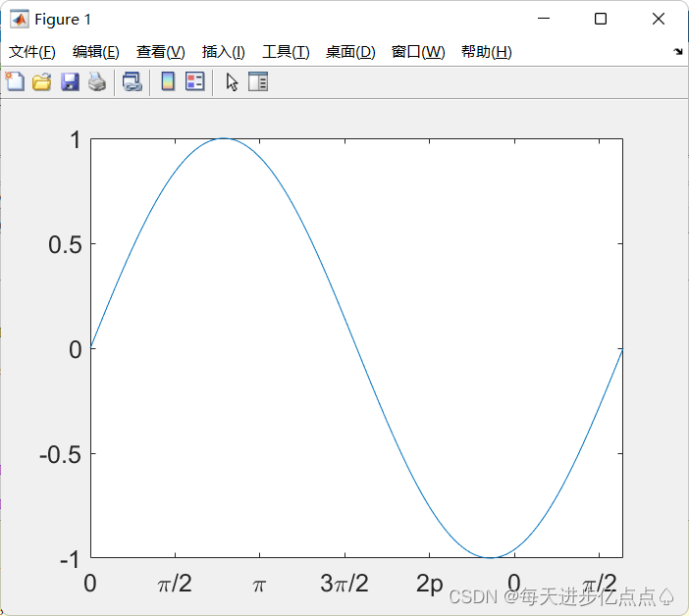Insert colorbar using the toolbar icon
Screen dimensions: 689x616
[x=168, y=81]
